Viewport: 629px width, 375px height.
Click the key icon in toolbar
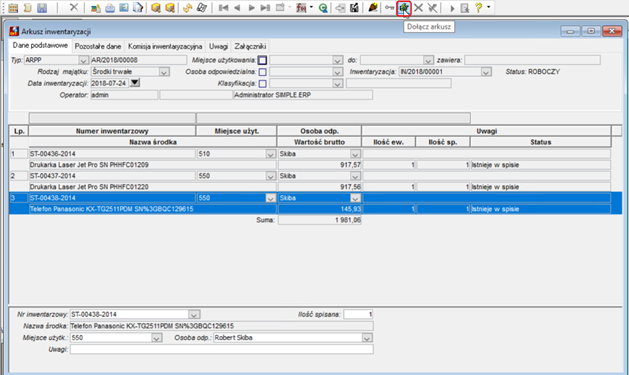389,8
